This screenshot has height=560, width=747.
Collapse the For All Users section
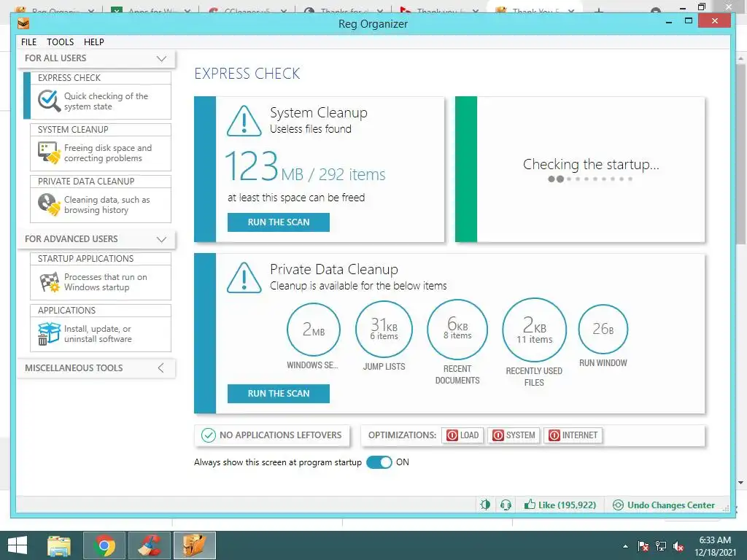(x=161, y=58)
